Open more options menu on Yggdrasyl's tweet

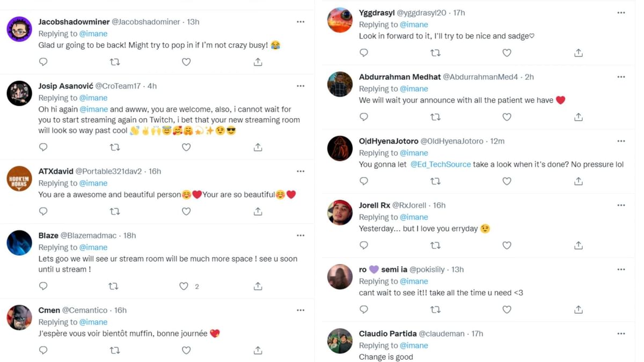click(621, 13)
